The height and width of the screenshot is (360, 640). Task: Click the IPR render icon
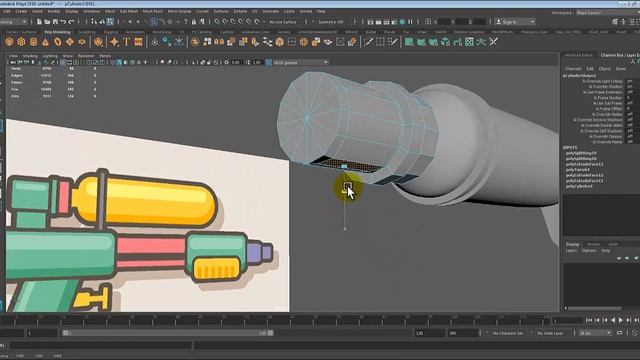point(386,22)
